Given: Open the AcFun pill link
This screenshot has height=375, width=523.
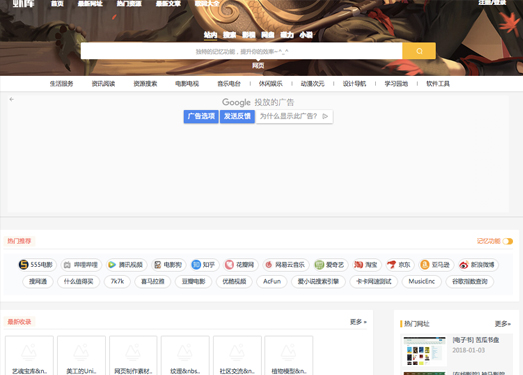Looking at the screenshot, I should click(272, 281).
